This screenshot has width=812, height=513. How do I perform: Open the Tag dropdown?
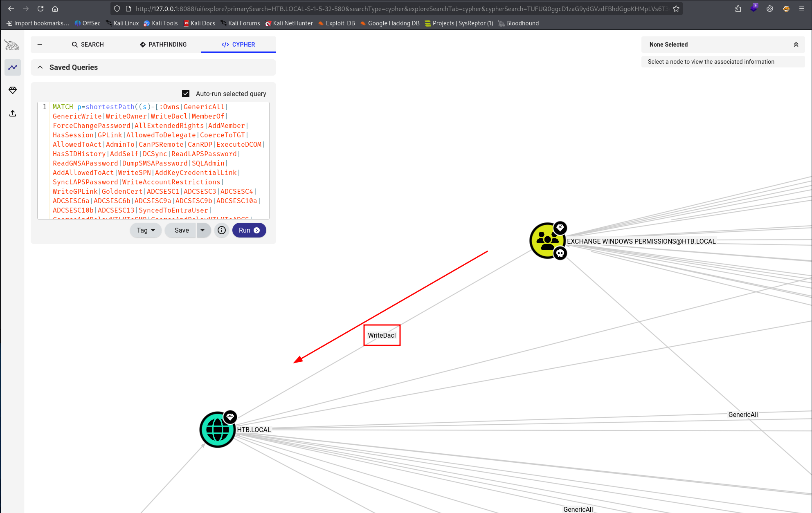pyautogui.click(x=145, y=230)
